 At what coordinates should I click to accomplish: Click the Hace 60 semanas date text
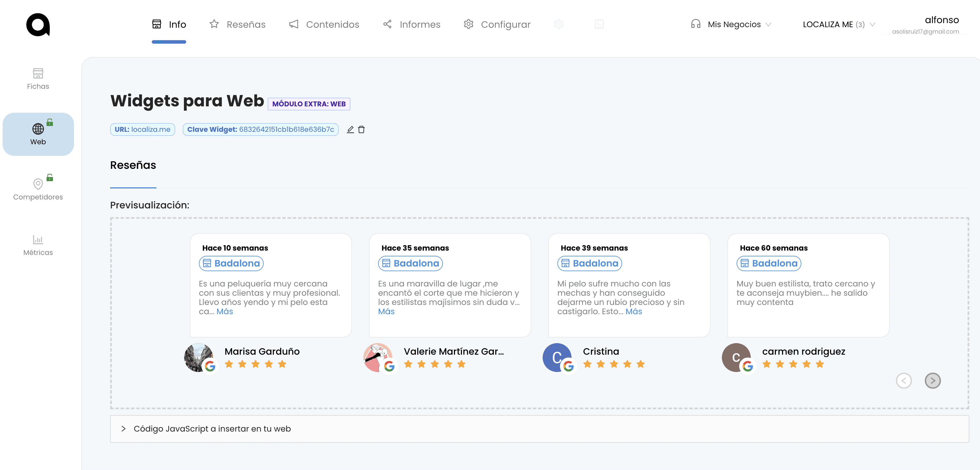coord(774,248)
